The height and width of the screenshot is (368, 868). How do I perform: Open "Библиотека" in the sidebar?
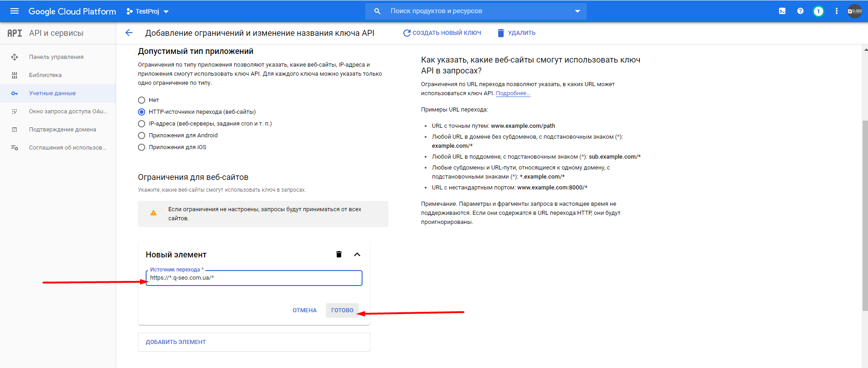coord(45,75)
